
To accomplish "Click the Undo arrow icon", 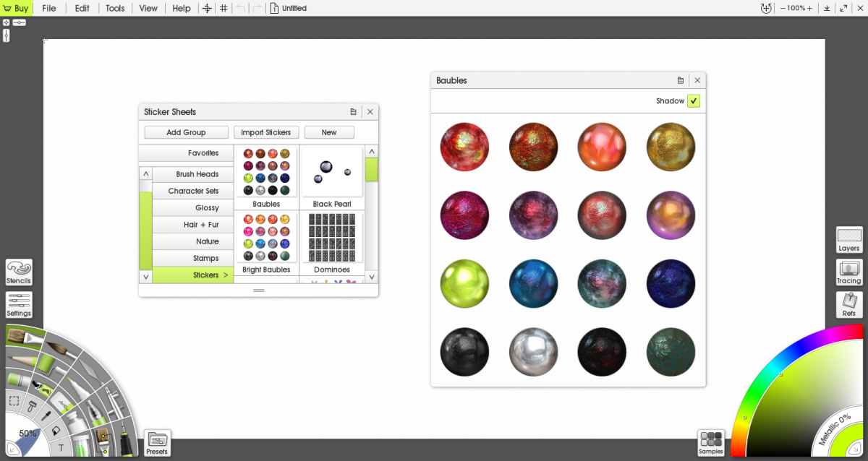I will [x=241, y=8].
